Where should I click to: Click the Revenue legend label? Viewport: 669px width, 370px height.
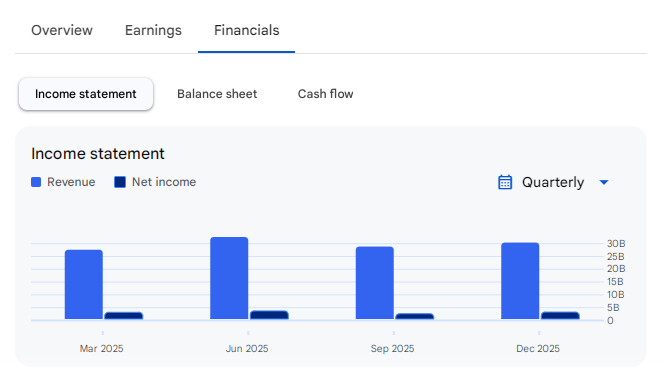click(71, 182)
